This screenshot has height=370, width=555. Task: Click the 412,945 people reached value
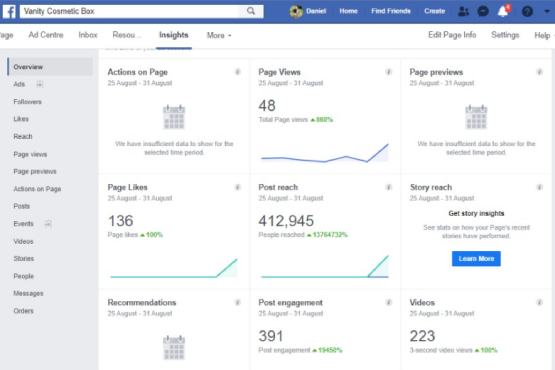coord(286,221)
